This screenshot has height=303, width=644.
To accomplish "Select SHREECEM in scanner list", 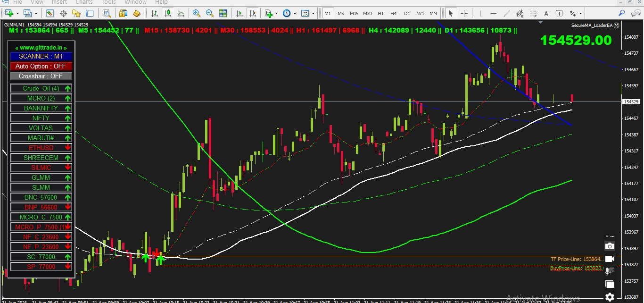I will tap(41, 158).
